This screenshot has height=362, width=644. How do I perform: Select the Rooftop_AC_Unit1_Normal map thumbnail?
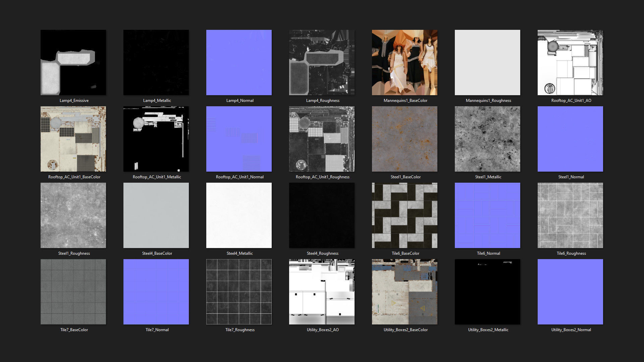click(x=239, y=139)
